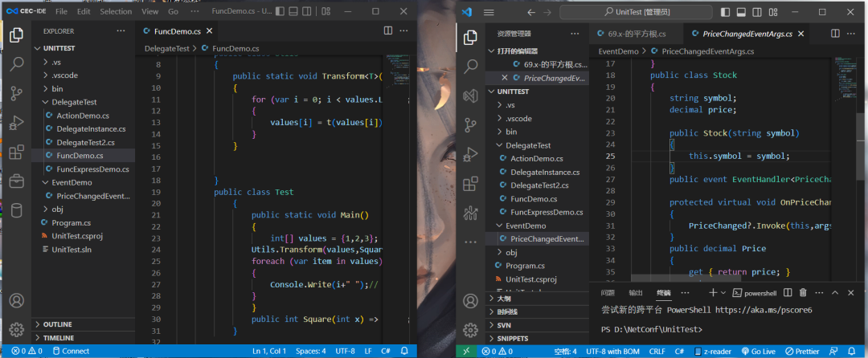Screen dimensions: 868x358
Task: Maximize the terminal panel size
Action: (835, 292)
